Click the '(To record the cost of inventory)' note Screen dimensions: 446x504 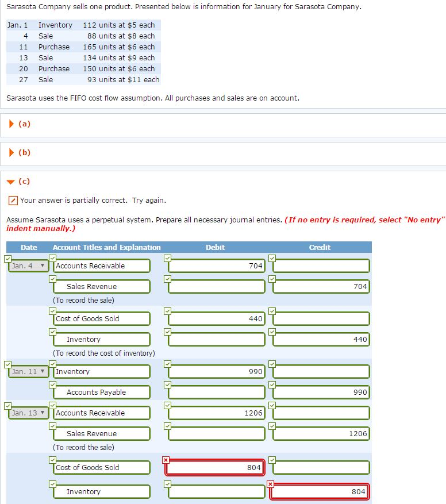pyautogui.click(x=104, y=353)
